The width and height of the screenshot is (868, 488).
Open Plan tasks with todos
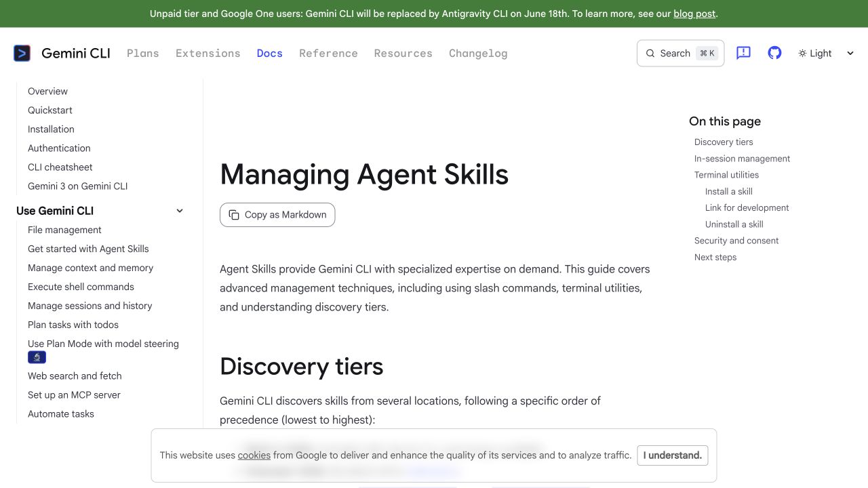[73, 325]
